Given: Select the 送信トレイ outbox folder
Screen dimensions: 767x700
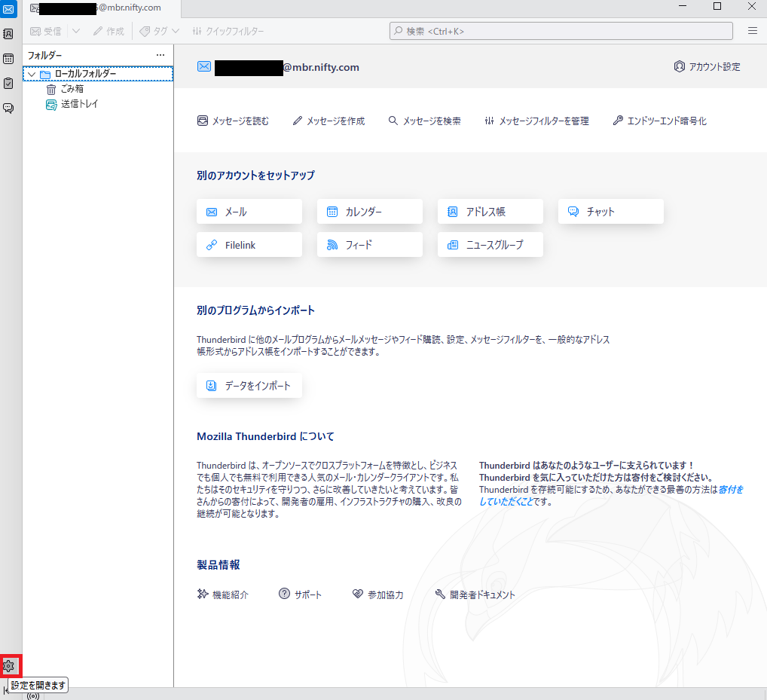Looking at the screenshot, I should click(x=78, y=104).
